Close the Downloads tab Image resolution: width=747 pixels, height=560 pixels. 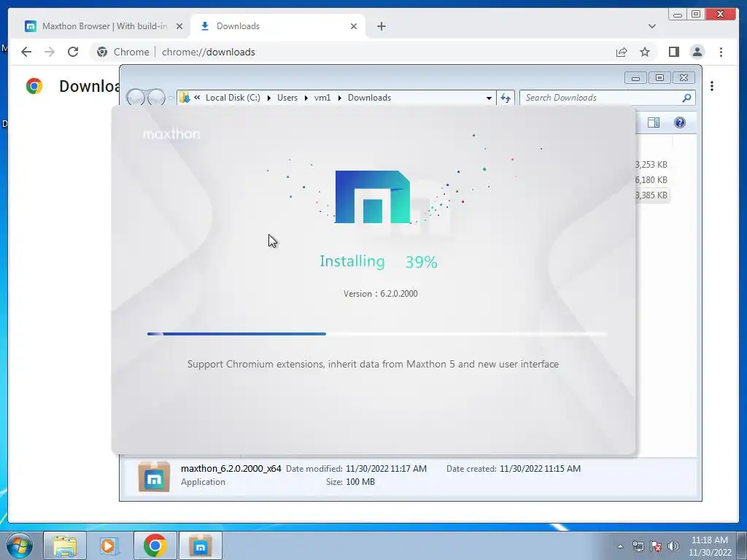pyautogui.click(x=354, y=26)
